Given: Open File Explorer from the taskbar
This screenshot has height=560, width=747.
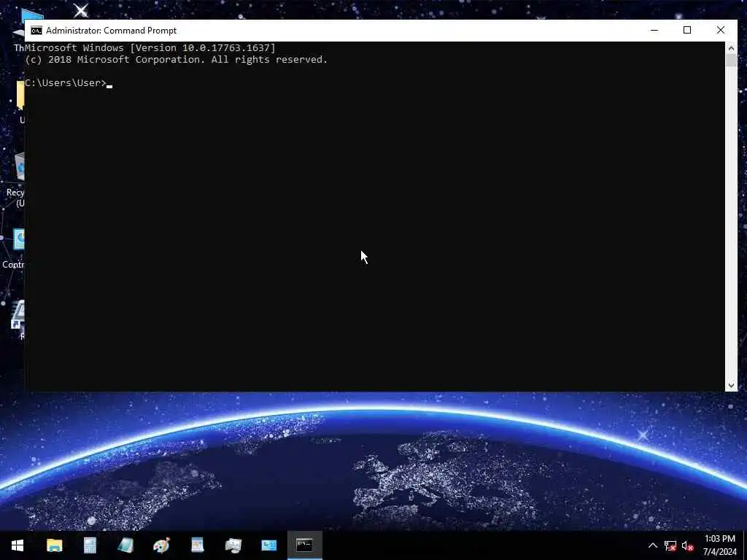Looking at the screenshot, I should coord(54,545).
